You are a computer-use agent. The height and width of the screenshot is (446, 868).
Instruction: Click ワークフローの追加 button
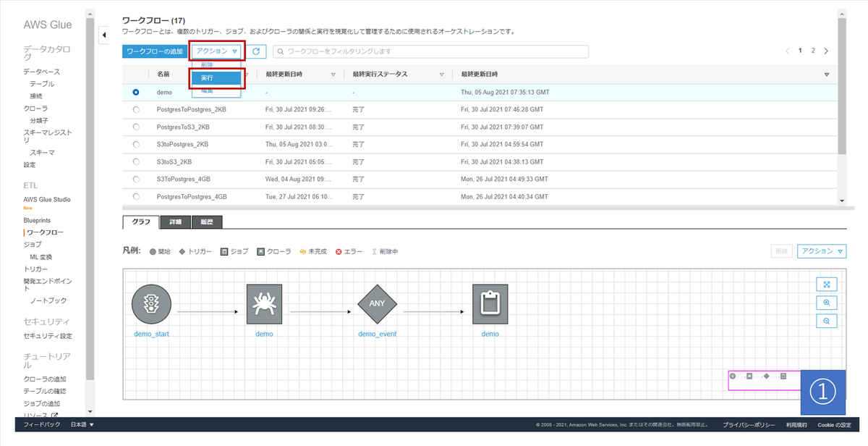click(155, 51)
